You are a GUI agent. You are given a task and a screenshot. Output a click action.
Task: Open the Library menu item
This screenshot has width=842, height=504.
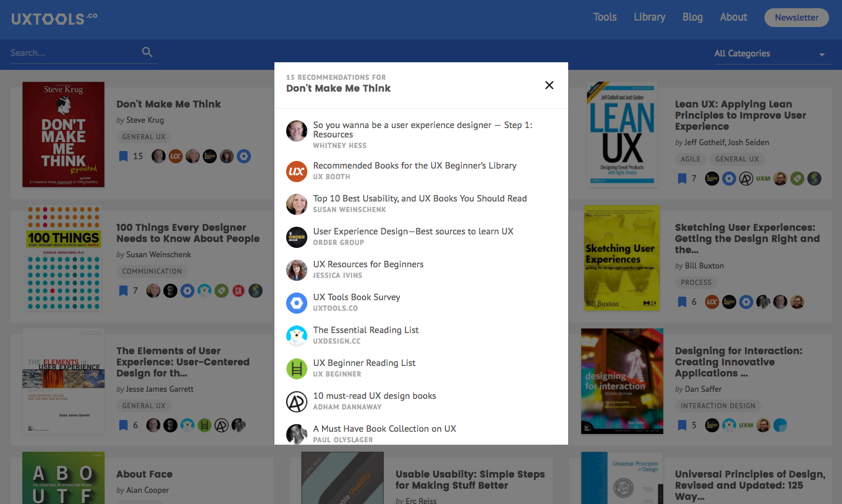pos(649,17)
